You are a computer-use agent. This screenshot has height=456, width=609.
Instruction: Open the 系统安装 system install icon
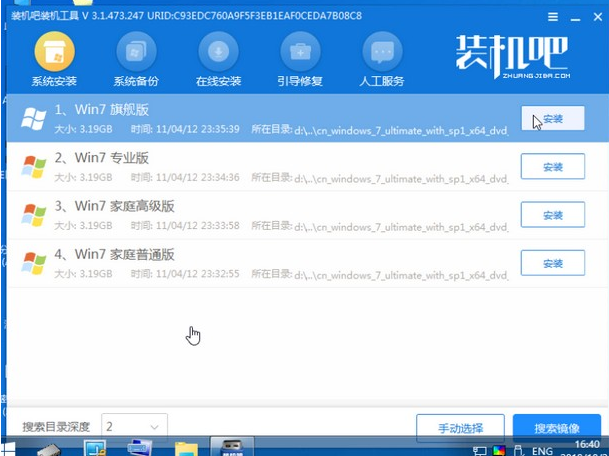[54, 52]
